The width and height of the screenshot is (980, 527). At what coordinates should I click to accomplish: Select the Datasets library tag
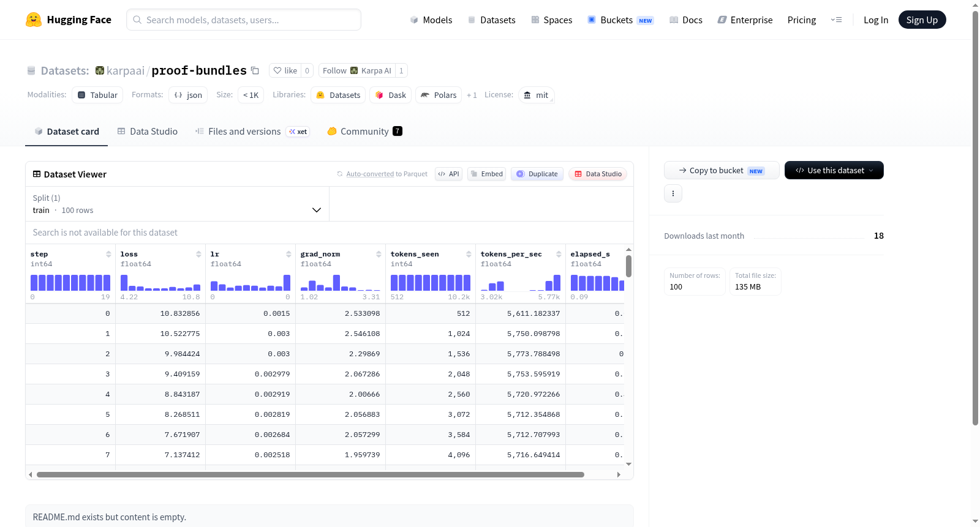click(338, 95)
